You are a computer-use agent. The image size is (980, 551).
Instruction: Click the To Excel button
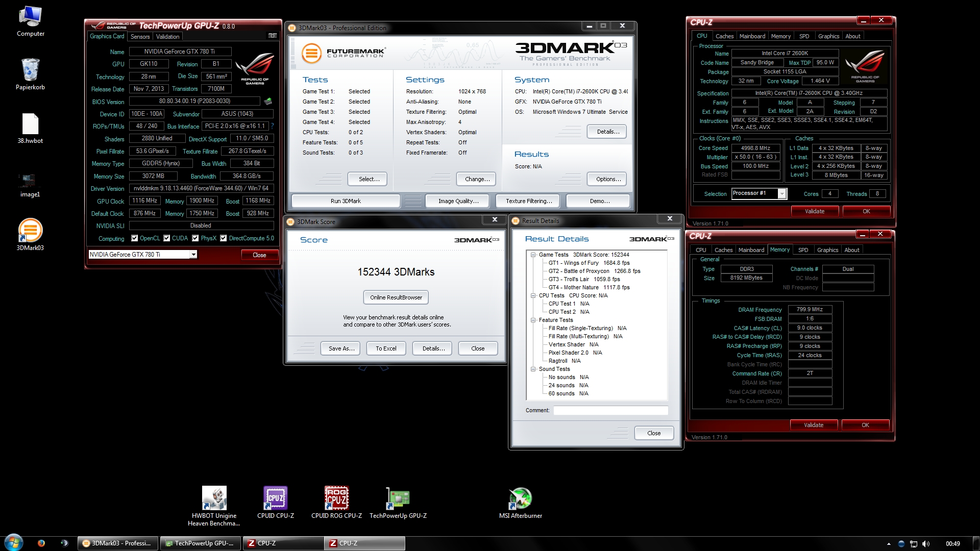pos(386,348)
